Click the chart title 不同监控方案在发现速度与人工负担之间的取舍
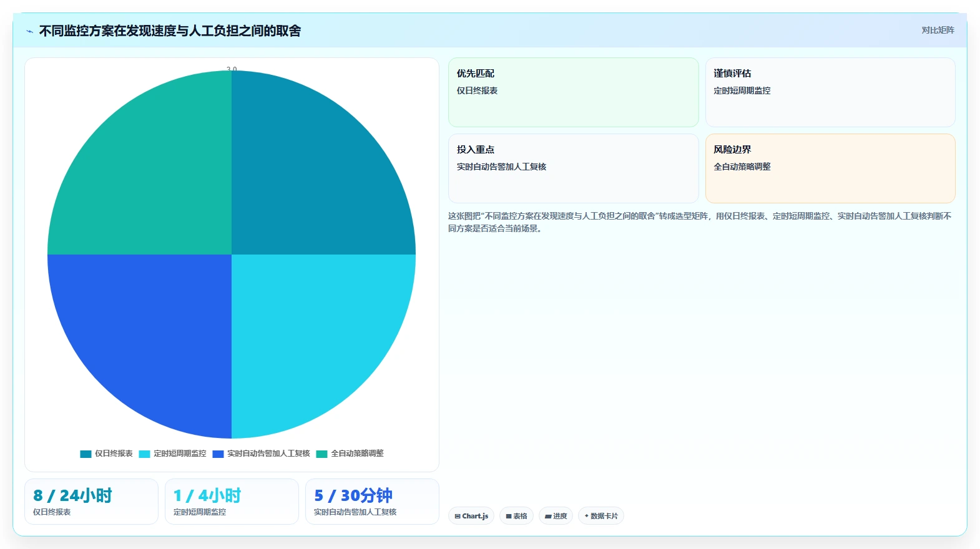The height and width of the screenshot is (549, 980). [x=170, y=31]
